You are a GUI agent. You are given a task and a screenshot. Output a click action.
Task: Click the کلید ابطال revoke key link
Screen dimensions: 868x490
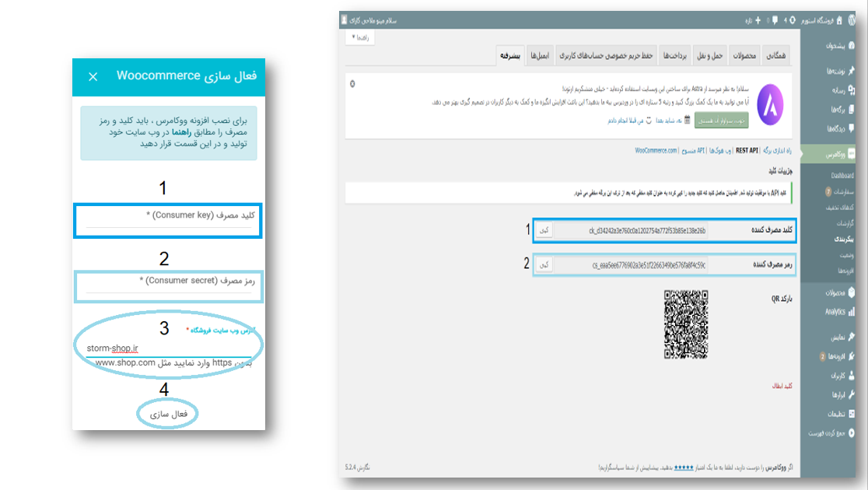(782, 386)
